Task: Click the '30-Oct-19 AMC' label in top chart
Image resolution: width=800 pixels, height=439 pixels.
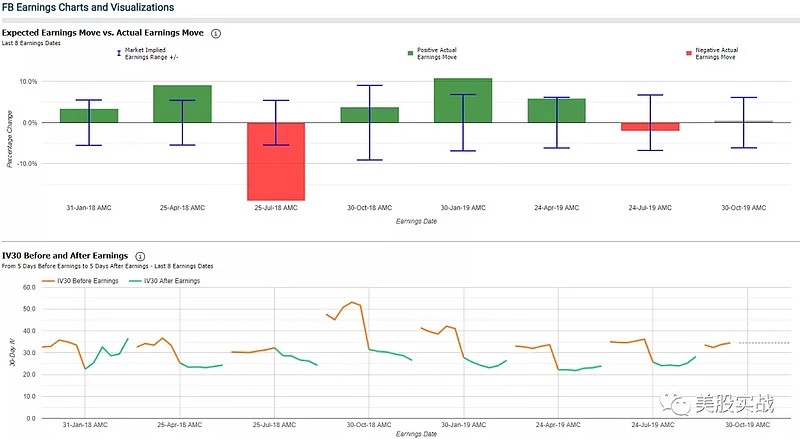Action: point(744,208)
